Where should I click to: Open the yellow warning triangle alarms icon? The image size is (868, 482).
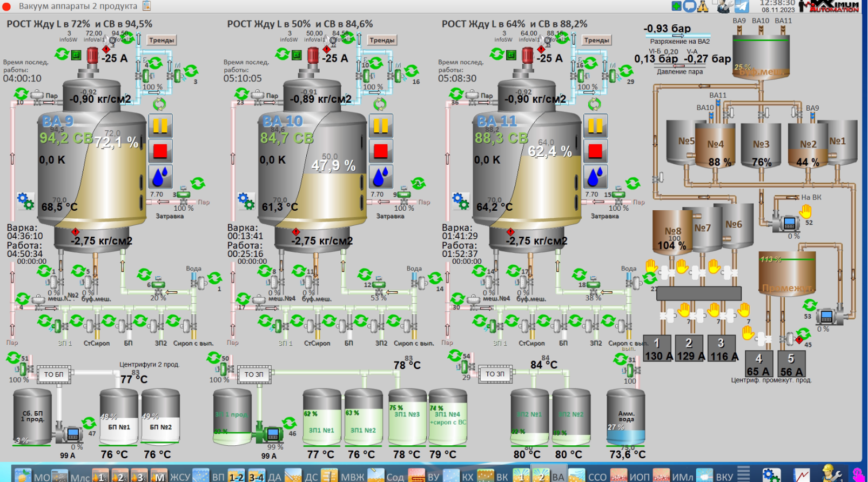click(x=703, y=6)
